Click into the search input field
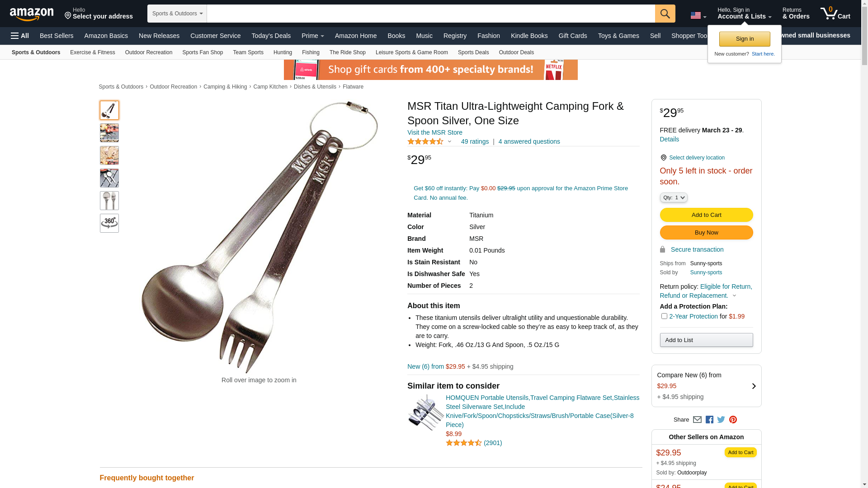 tap(431, 14)
